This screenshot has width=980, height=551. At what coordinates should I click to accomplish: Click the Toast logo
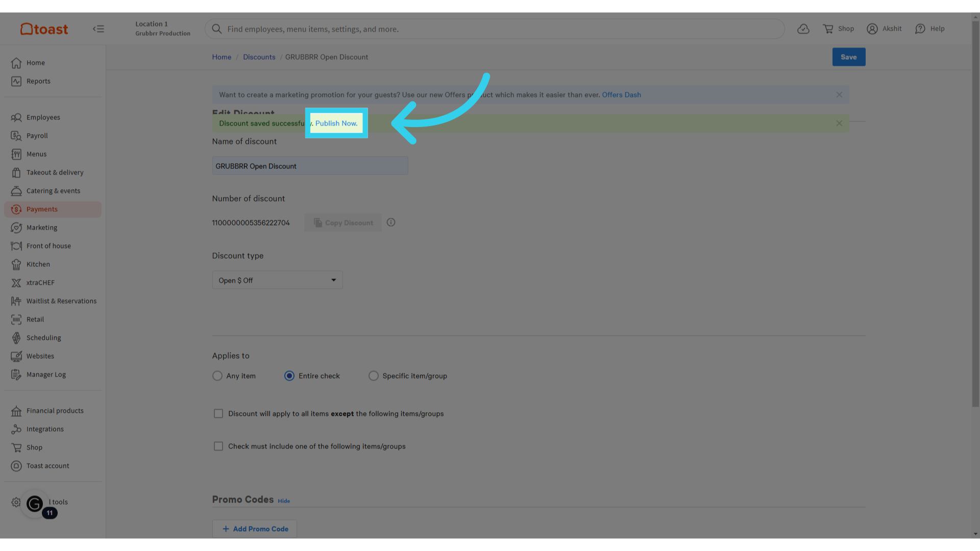coord(44,29)
